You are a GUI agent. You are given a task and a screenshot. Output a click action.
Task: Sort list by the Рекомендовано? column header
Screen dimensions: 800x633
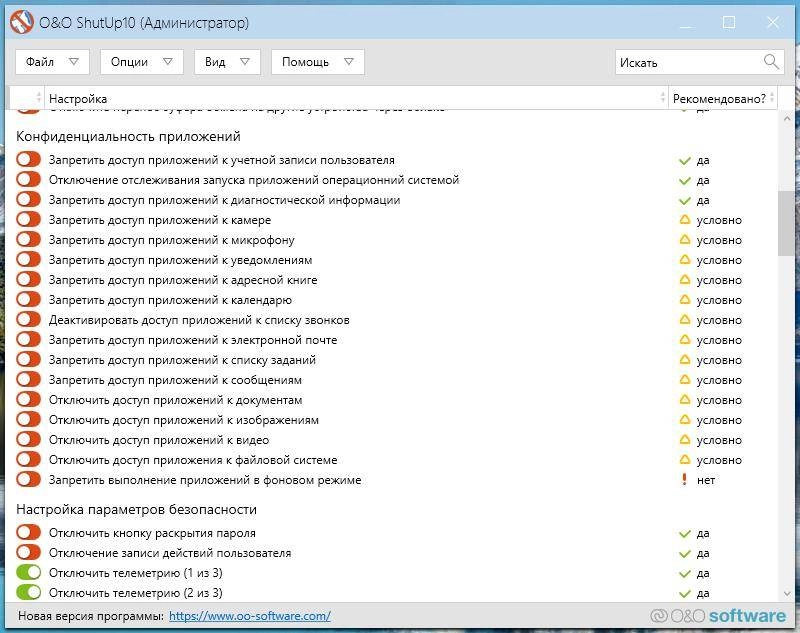723,98
